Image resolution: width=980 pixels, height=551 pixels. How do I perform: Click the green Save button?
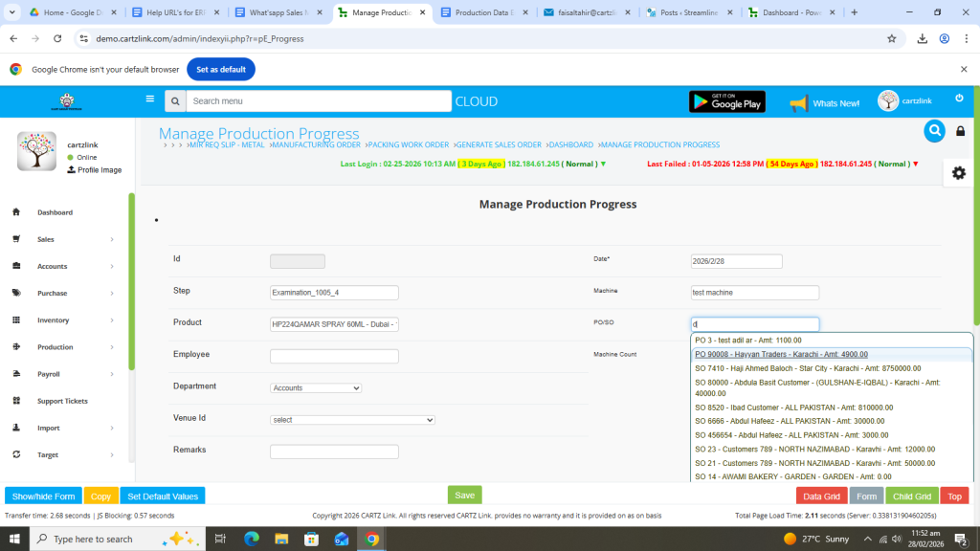464,495
